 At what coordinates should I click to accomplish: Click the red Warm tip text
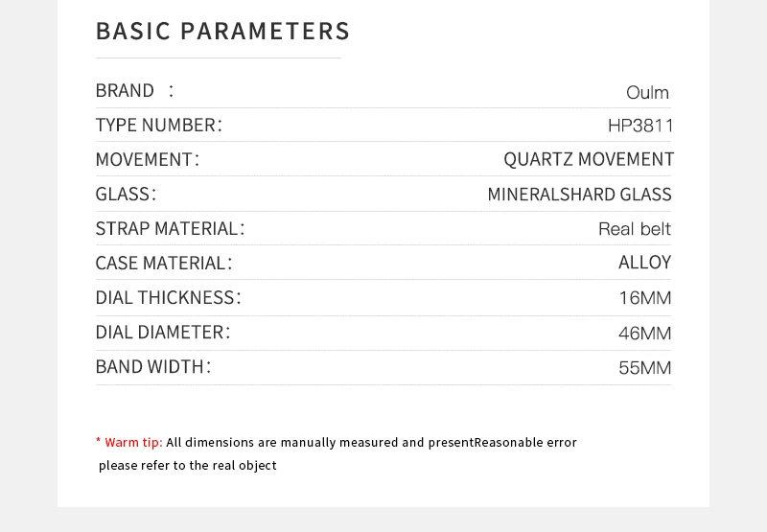pyautogui.click(x=132, y=443)
